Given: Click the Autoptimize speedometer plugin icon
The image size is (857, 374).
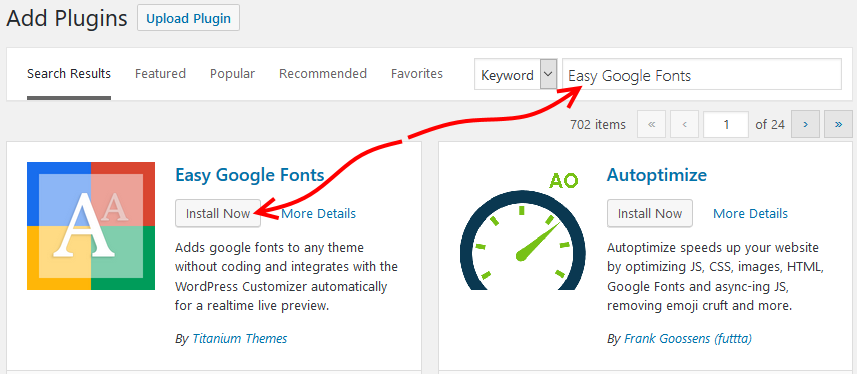Looking at the screenshot, I should pyautogui.click(x=523, y=231).
